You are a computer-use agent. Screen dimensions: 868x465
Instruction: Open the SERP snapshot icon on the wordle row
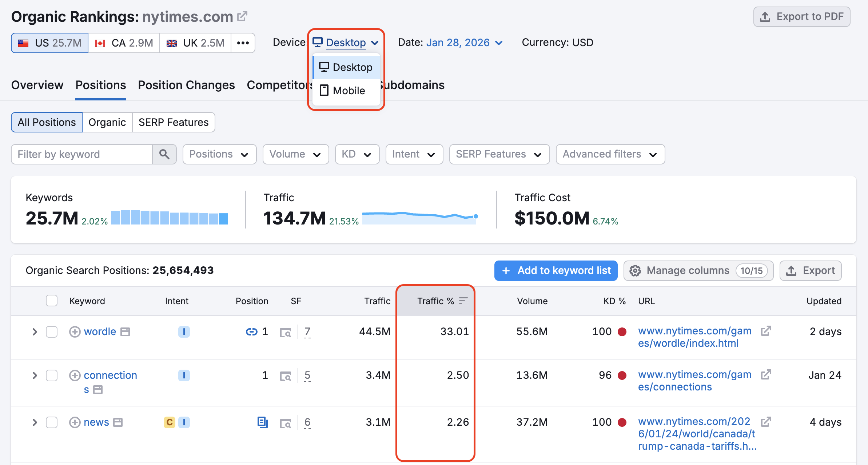click(286, 332)
